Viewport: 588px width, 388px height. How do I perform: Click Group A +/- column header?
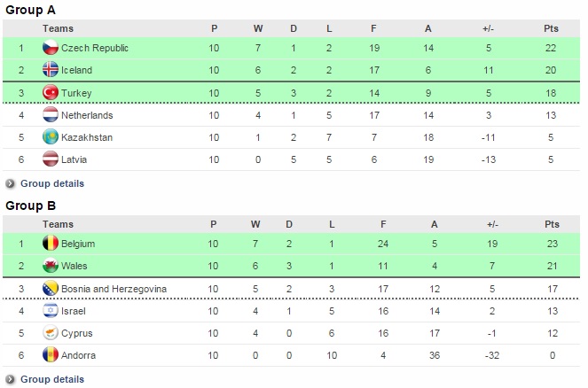pyautogui.click(x=488, y=28)
